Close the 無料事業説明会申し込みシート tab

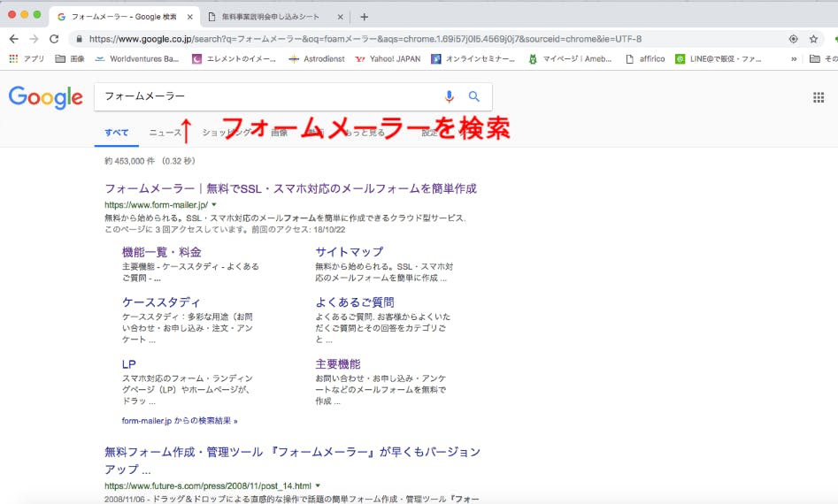(x=340, y=17)
